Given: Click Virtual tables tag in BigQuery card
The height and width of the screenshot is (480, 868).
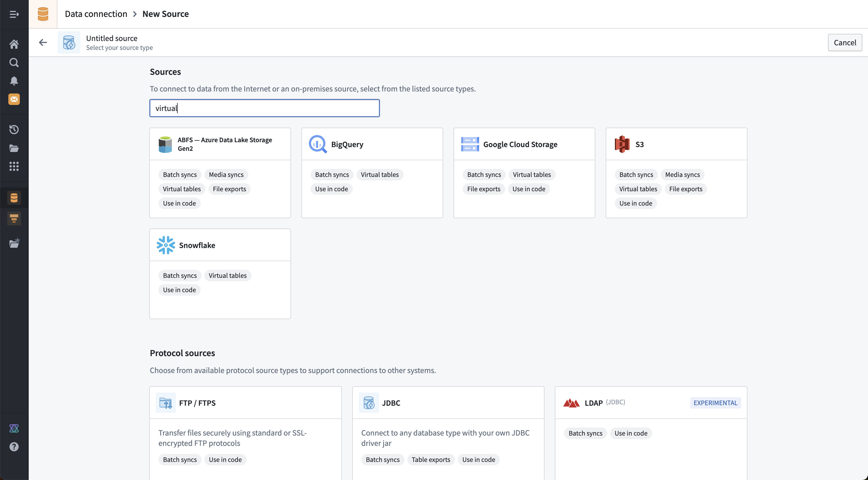Looking at the screenshot, I should (x=380, y=174).
